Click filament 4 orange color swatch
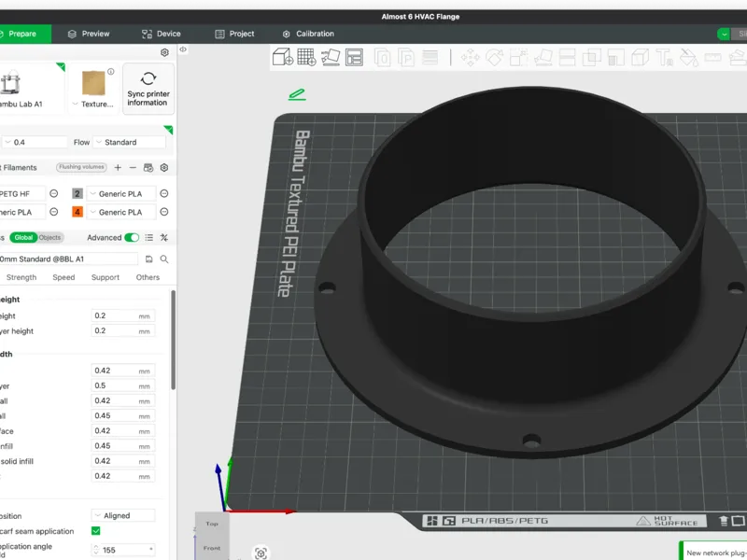 coord(78,212)
